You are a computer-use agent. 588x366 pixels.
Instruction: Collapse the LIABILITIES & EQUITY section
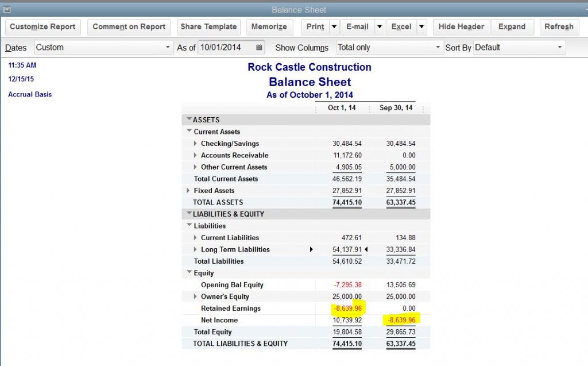tap(188, 214)
